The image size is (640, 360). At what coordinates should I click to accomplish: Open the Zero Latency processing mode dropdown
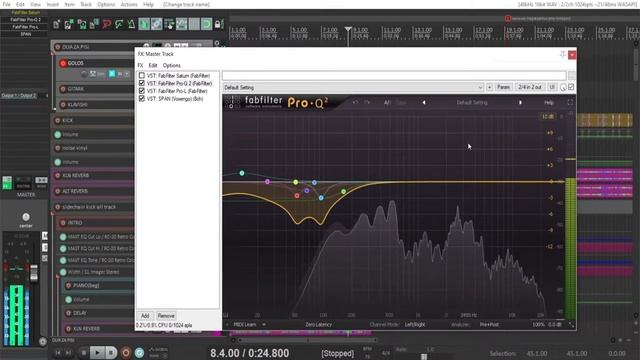click(318, 324)
